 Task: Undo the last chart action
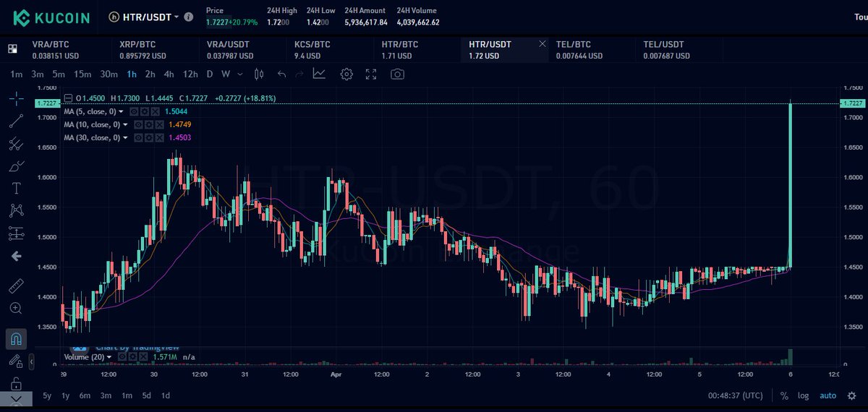coord(281,74)
